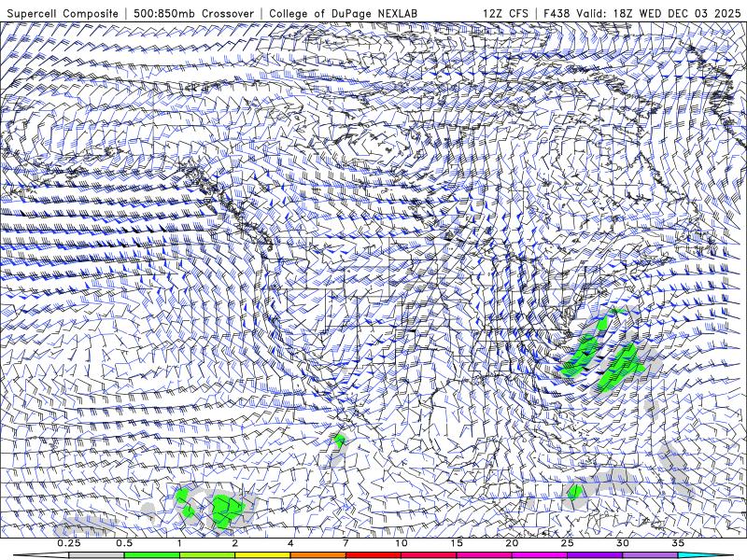Select the orange 4–7 color bar segment
This screenshot has width=747, height=560.
[x=317, y=555]
